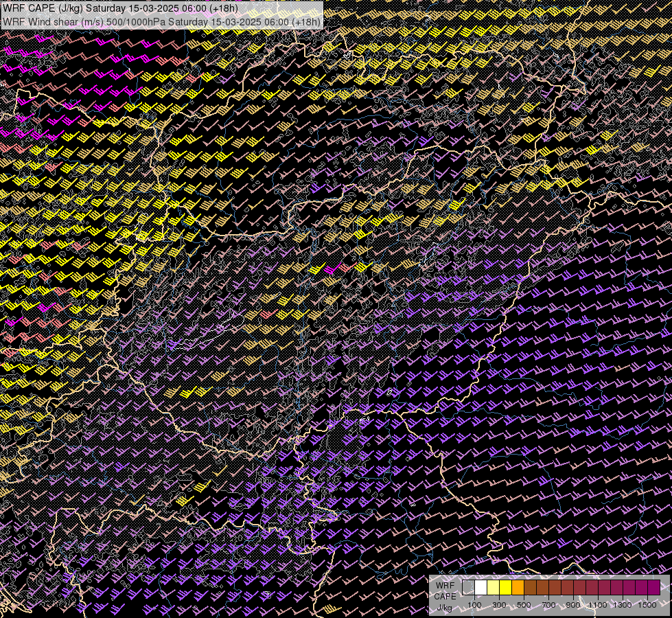The image size is (672, 618).
Task: Select the orange CAPE legend swatch
Action: (x=518, y=588)
